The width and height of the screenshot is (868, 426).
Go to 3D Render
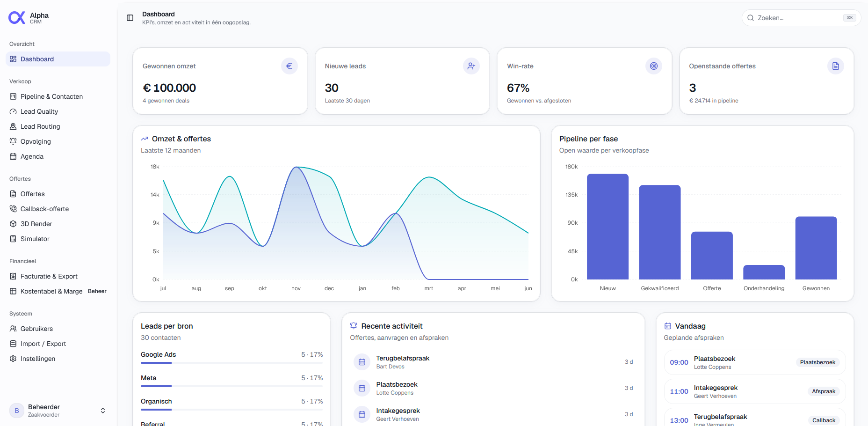(58, 224)
